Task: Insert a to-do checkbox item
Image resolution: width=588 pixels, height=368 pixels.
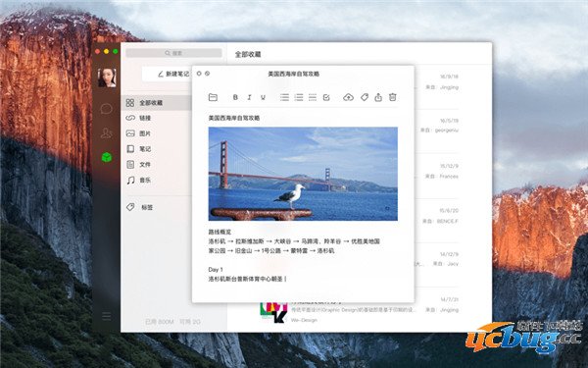Action: 326,97
